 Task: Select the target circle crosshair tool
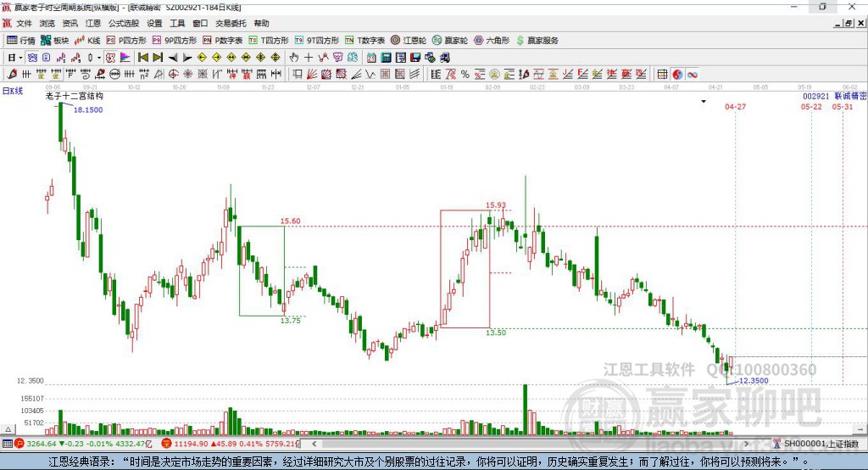173,74
